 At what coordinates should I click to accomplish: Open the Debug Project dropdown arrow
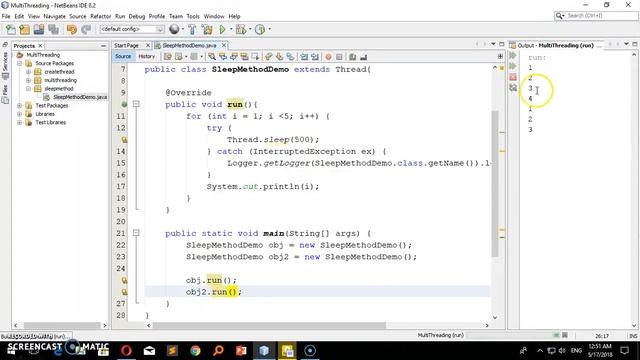[x=250, y=29]
